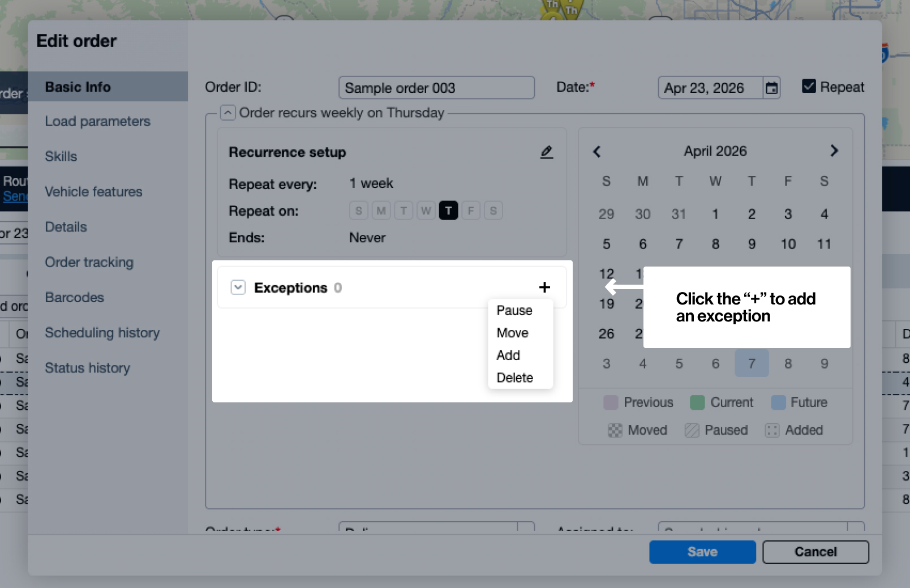This screenshot has width=910, height=588.
Task: Click the Save button
Action: pyautogui.click(x=702, y=552)
